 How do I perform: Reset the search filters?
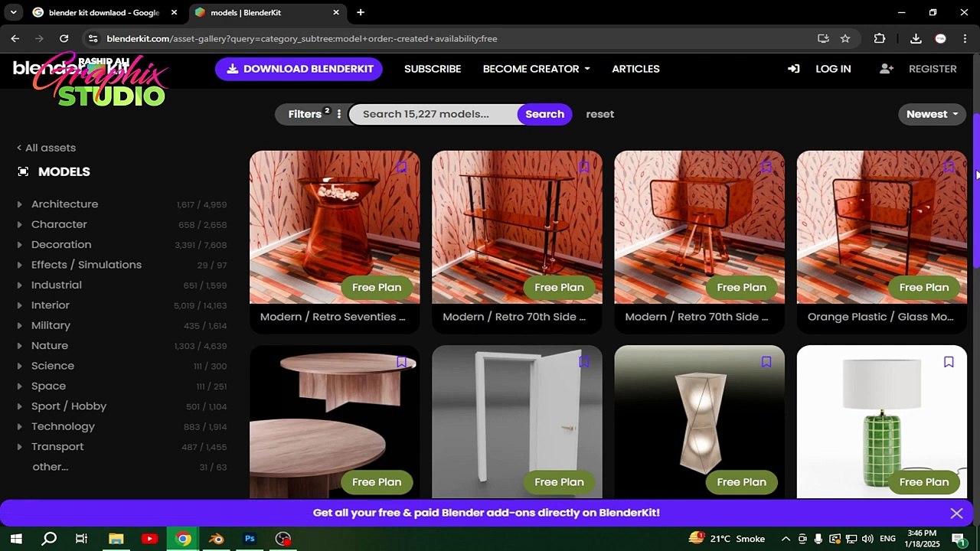tap(600, 114)
